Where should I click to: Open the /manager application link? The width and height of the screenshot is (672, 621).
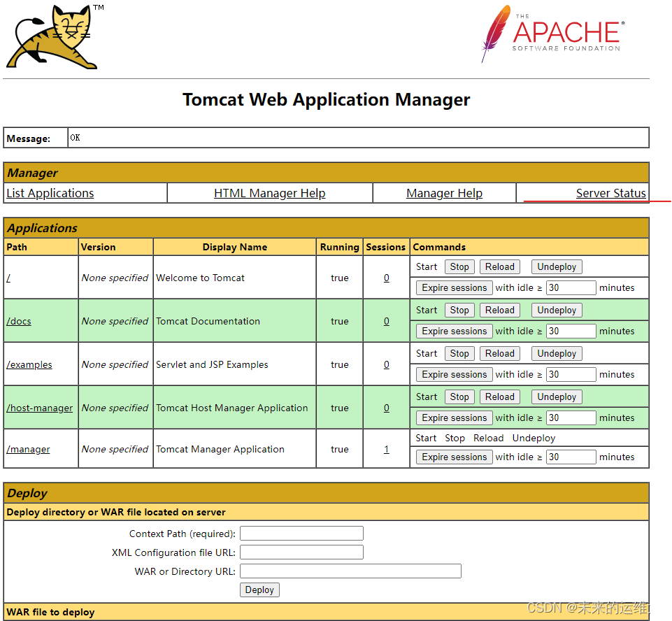(28, 449)
